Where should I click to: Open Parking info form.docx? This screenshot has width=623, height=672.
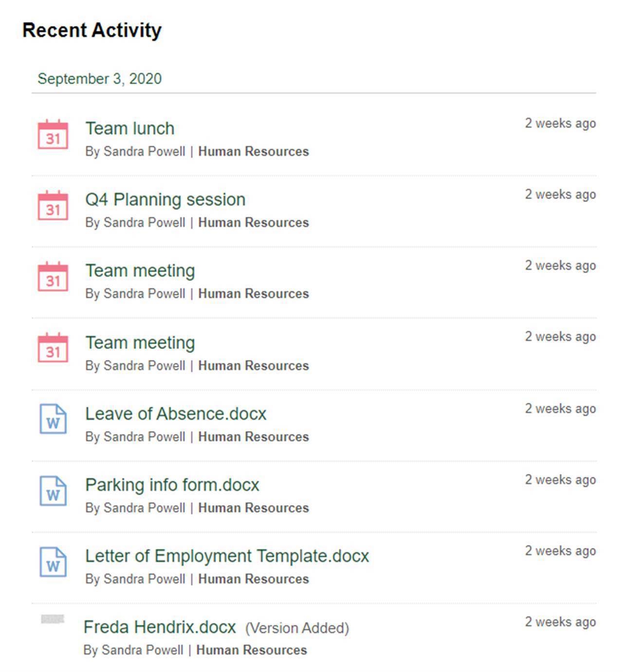(172, 485)
